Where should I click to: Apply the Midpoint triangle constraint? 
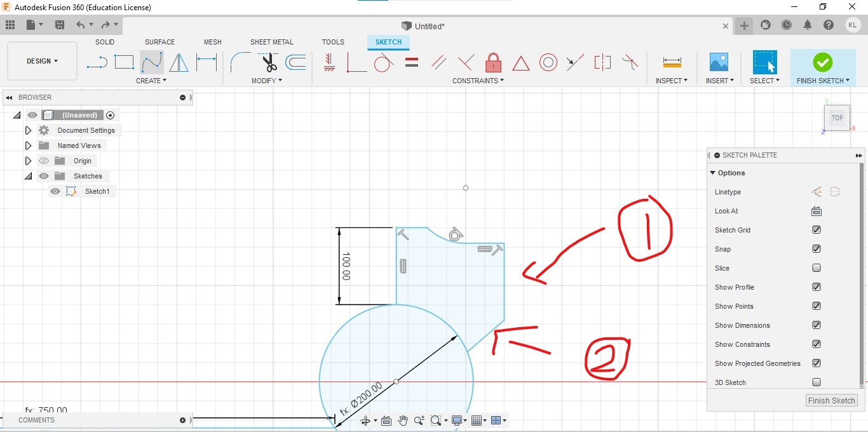pyautogui.click(x=521, y=63)
